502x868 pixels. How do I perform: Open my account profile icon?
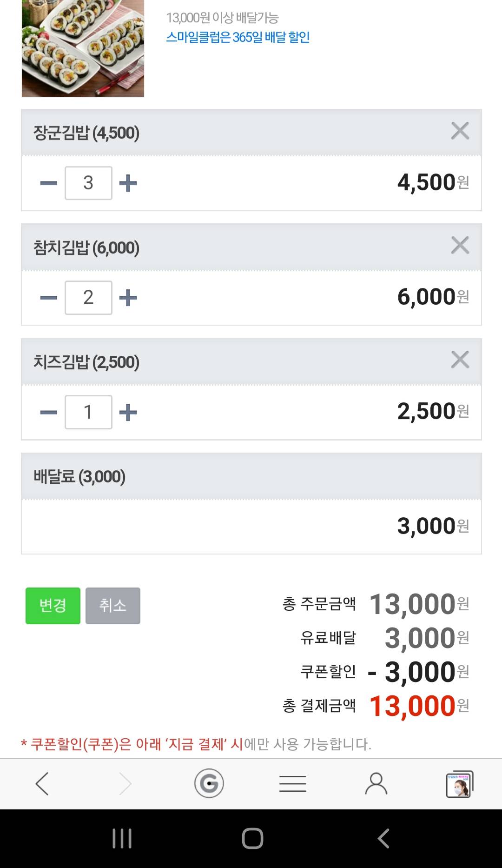(376, 784)
